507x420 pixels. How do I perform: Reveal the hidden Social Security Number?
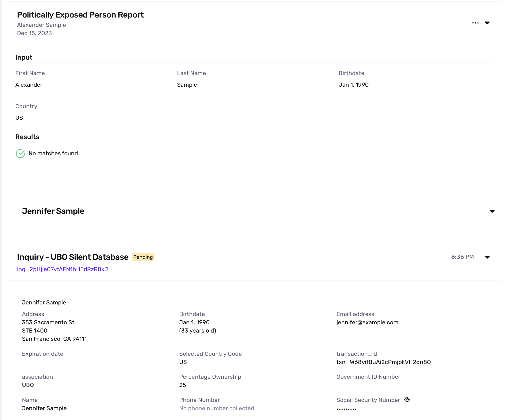(x=407, y=400)
